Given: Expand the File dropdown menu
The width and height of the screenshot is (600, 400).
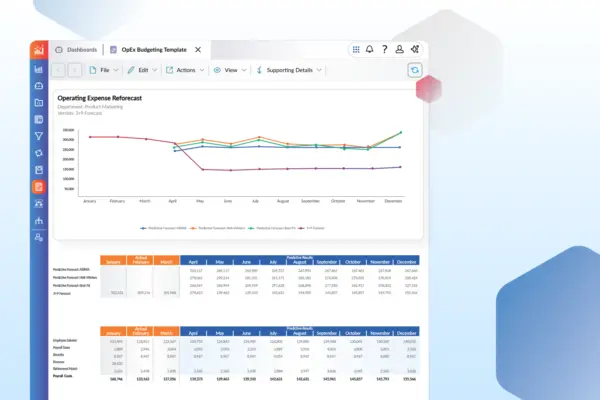Looking at the screenshot, I should (104, 70).
